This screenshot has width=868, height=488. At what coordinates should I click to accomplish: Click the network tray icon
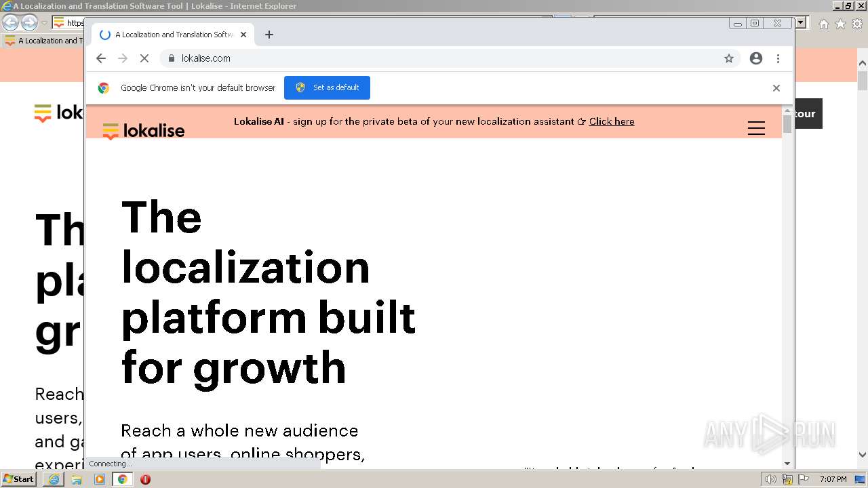(x=787, y=479)
